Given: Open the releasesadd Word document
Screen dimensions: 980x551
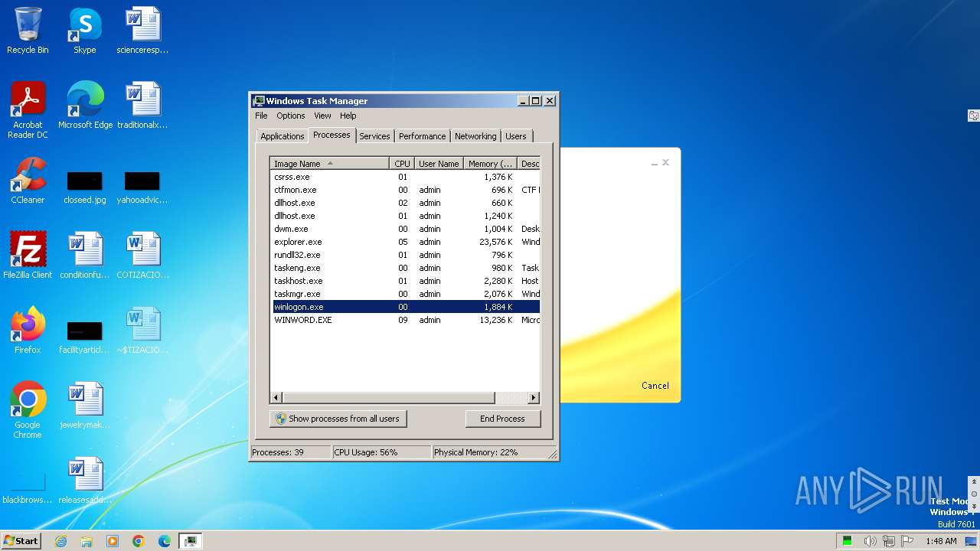Looking at the screenshot, I should point(85,480).
